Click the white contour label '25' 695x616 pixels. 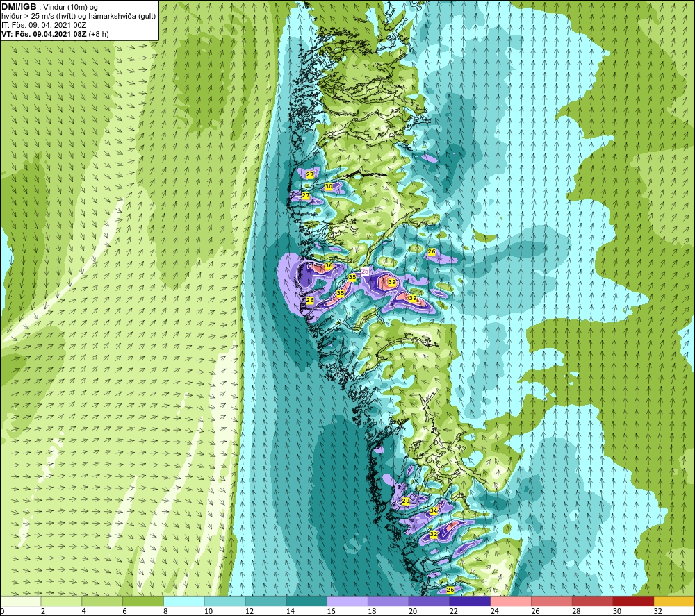(x=365, y=271)
